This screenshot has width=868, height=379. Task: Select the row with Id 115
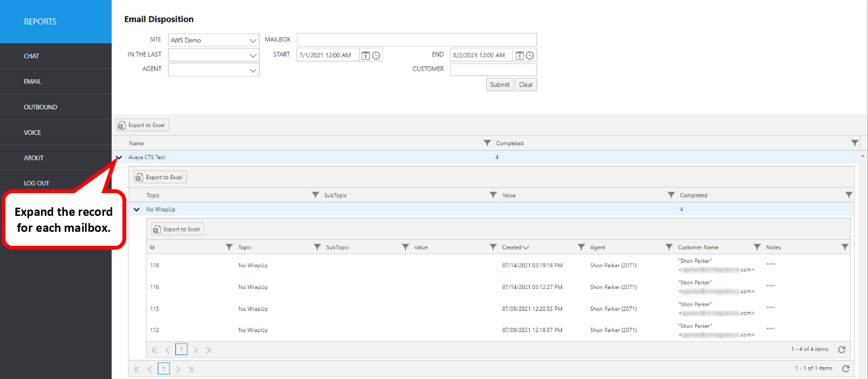click(x=498, y=309)
